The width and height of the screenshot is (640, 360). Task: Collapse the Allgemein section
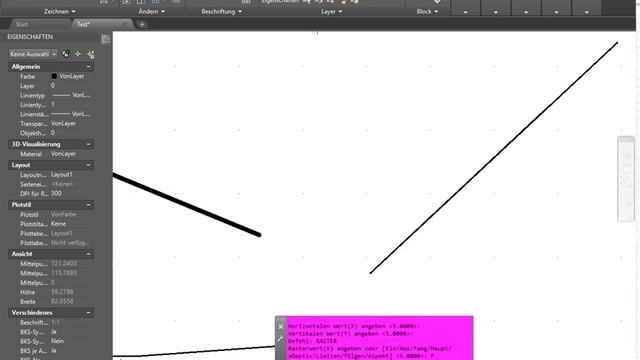[x=88, y=67]
